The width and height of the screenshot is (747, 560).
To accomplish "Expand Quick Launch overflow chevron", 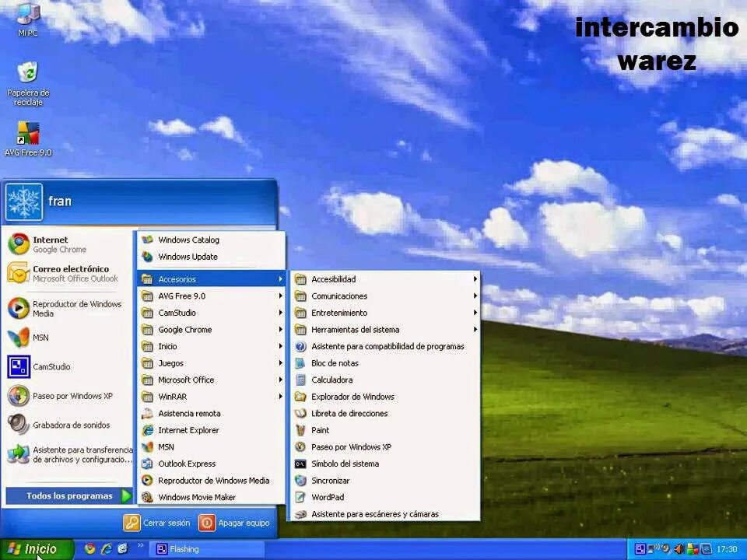I will (x=140, y=545).
